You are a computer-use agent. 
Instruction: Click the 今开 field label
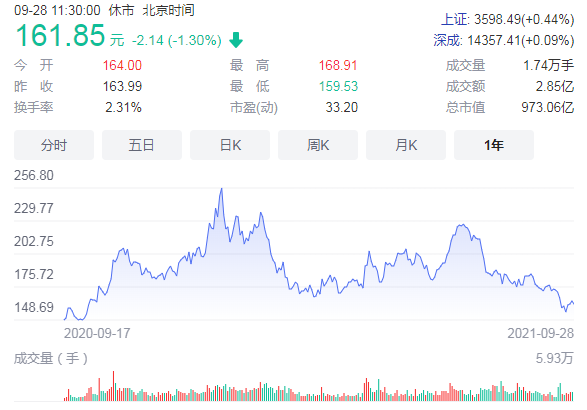(x=34, y=65)
